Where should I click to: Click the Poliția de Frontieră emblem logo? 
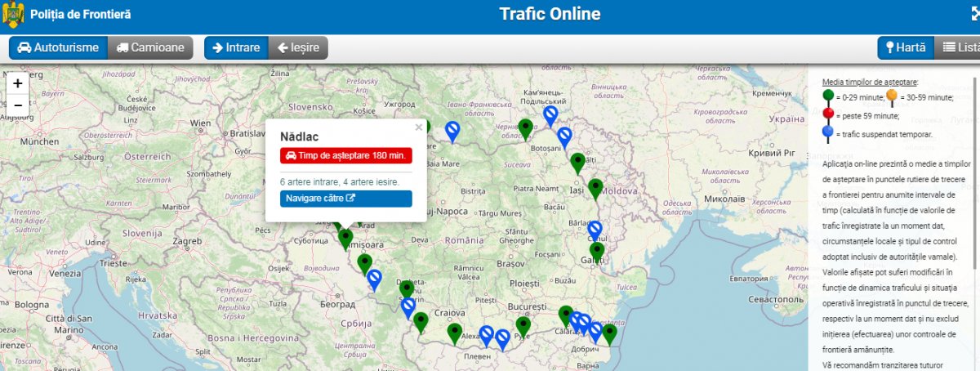click(x=13, y=15)
